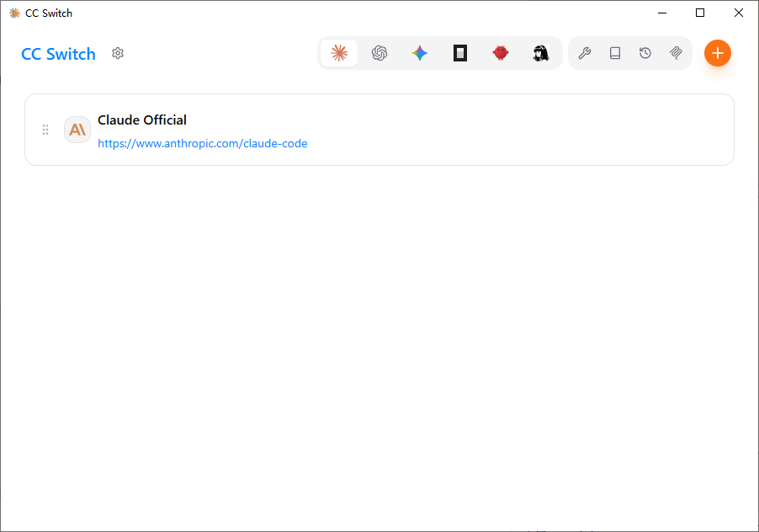Click the Anthropic logo on Claude Official card
This screenshot has height=532, width=759.
[x=77, y=130]
